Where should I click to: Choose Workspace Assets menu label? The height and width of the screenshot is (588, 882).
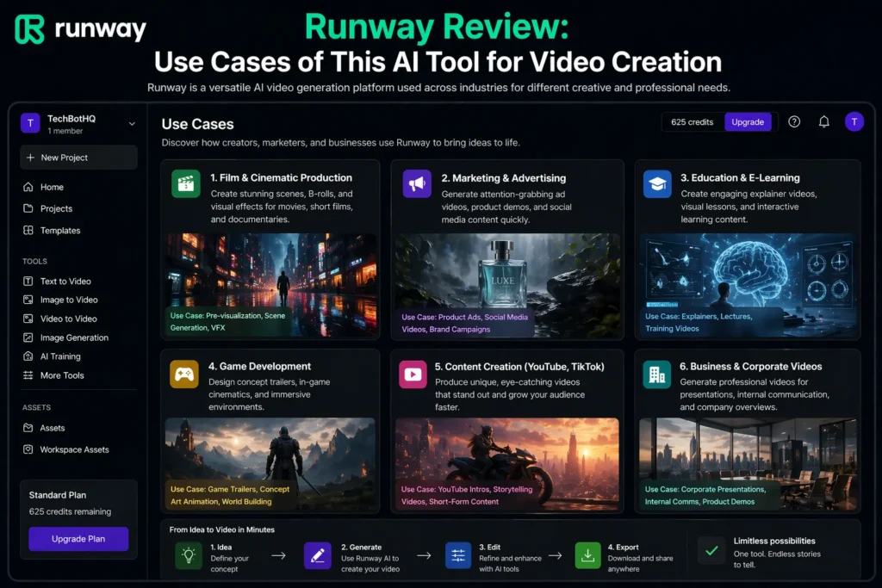(x=74, y=449)
